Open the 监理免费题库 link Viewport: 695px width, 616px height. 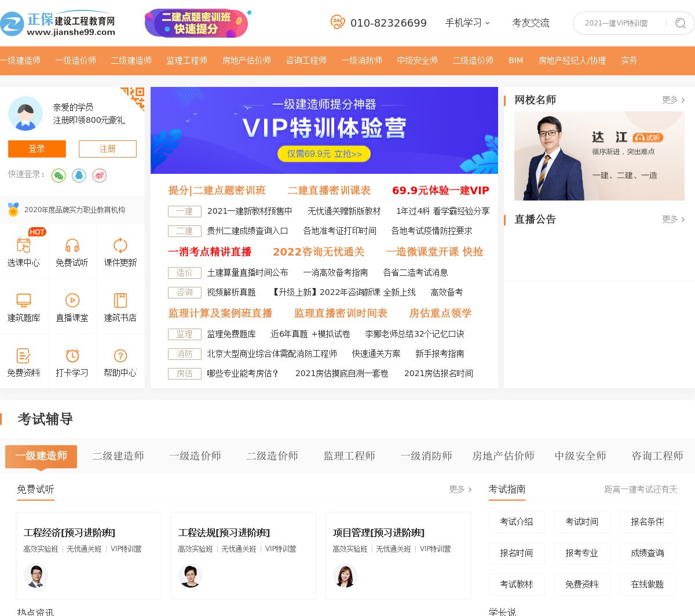coord(231,334)
